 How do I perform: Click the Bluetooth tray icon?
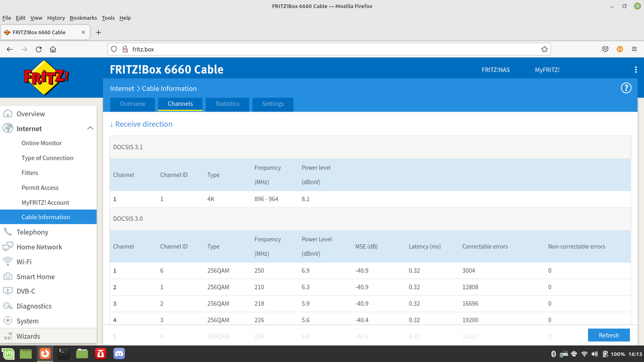pyautogui.click(x=553, y=354)
